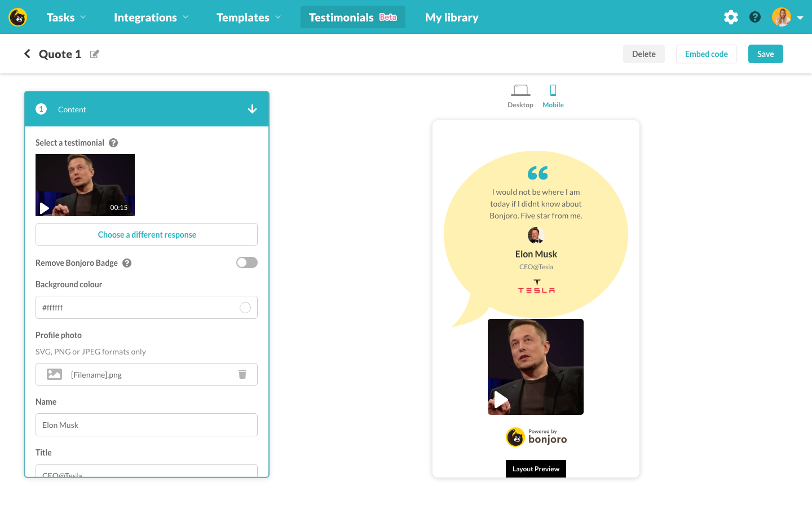Play the testimonial video in left panel

(x=45, y=208)
